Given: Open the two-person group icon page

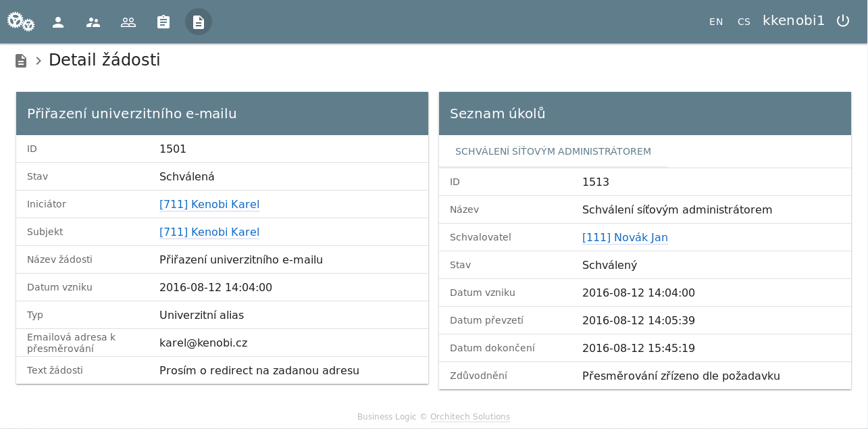Looking at the screenshot, I should (93, 22).
